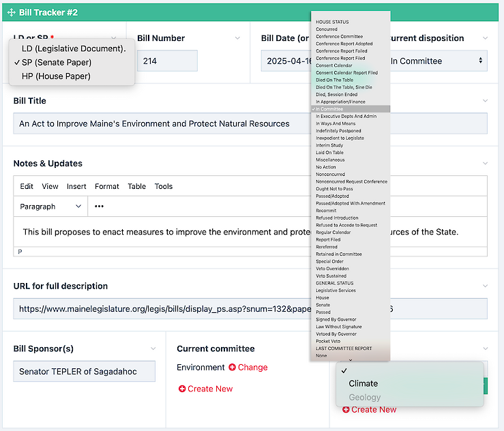The image size is (504, 431).
Task: Select LD (Legislative Document) option
Action: coord(74,48)
